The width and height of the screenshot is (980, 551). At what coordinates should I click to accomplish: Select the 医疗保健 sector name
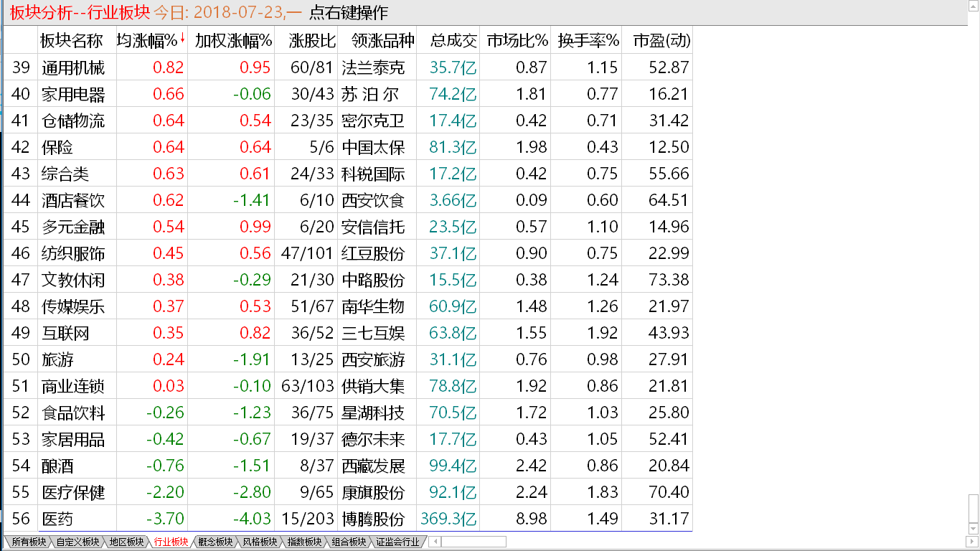[73, 492]
